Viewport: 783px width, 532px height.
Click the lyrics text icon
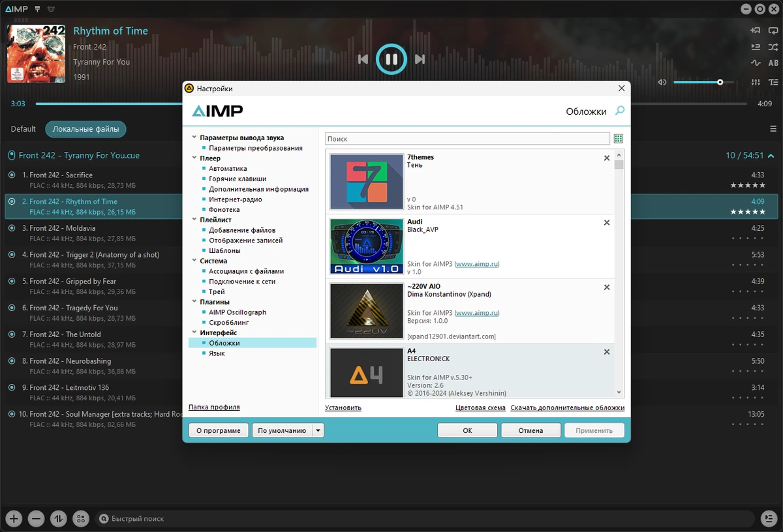773,82
